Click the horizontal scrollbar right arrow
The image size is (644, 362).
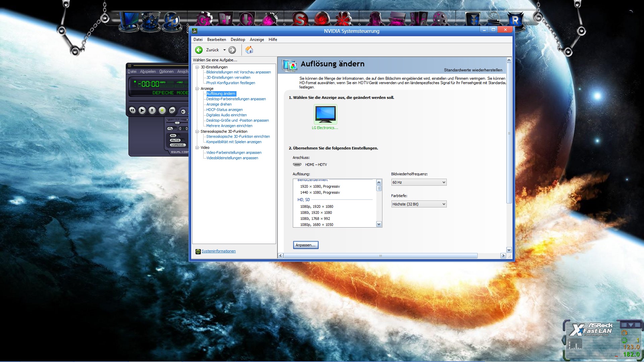coord(503,256)
